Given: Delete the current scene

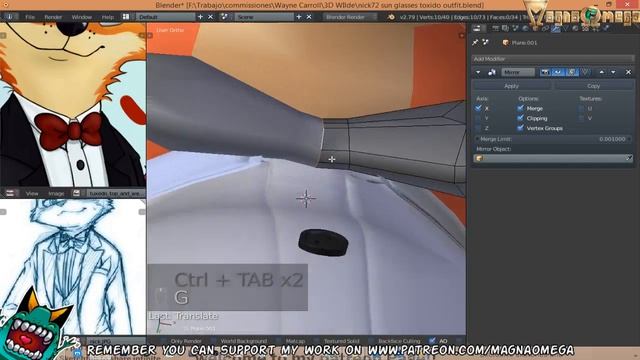Looking at the screenshot, I should click(x=309, y=17).
